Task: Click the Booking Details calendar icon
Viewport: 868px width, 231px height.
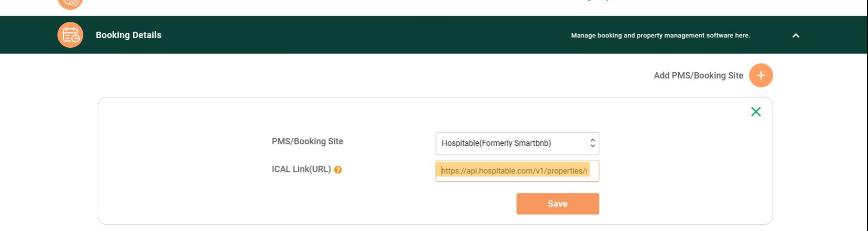Action: (71, 35)
